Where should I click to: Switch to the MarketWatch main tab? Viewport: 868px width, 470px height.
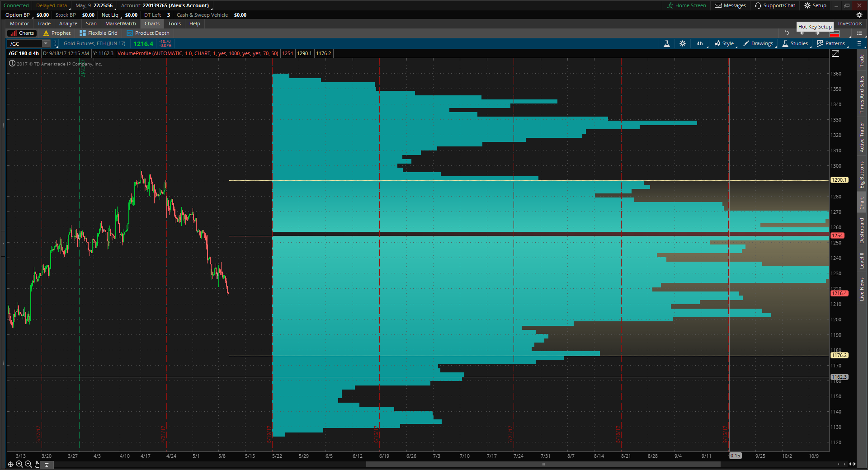pyautogui.click(x=120, y=23)
